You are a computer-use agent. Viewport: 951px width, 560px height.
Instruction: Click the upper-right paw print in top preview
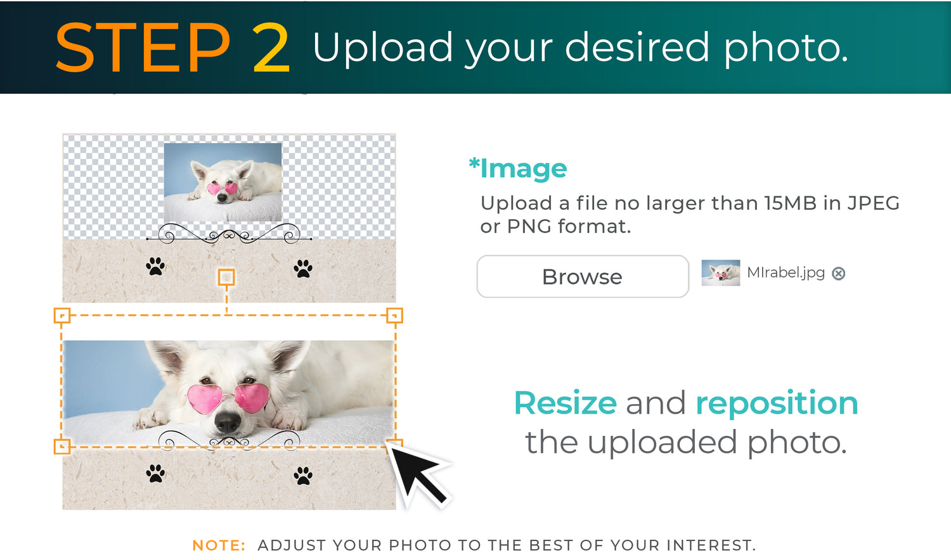(x=303, y=269)
